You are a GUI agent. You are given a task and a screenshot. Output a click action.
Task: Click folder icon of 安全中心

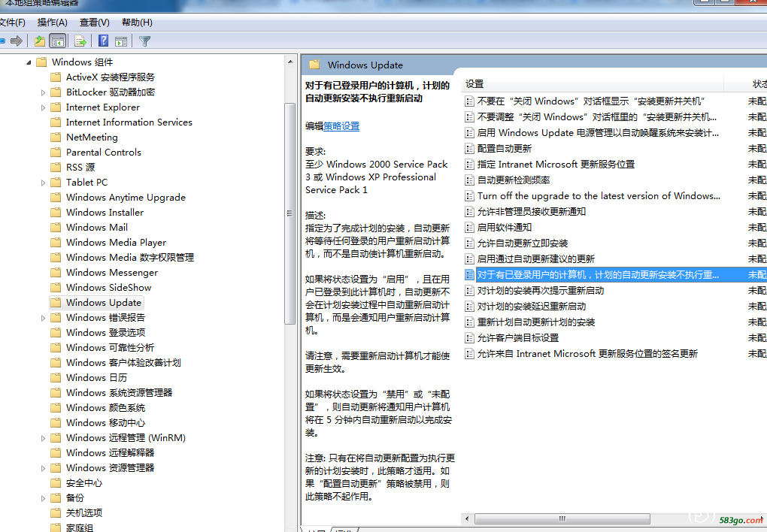click(56, 483)
